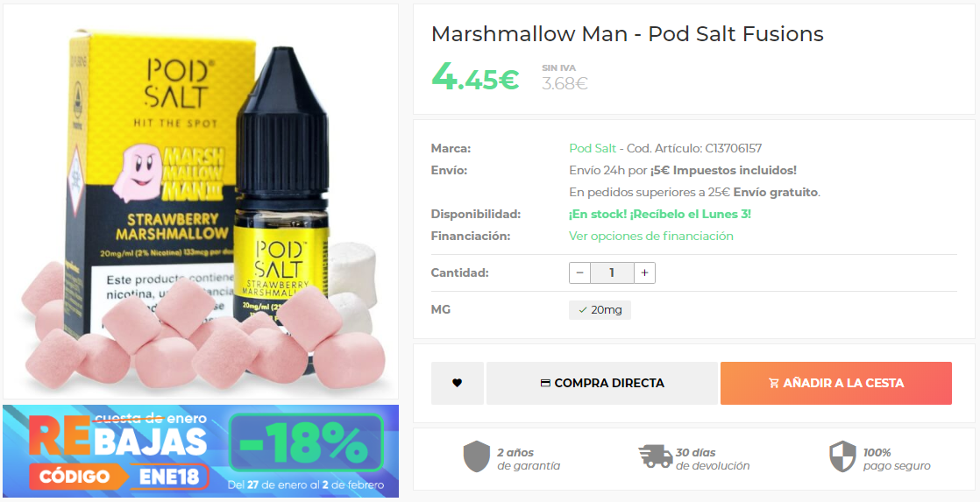This screenshot has width=980, height=502.
Task: Decrease quantity with minus button
Action: point(579,272)
